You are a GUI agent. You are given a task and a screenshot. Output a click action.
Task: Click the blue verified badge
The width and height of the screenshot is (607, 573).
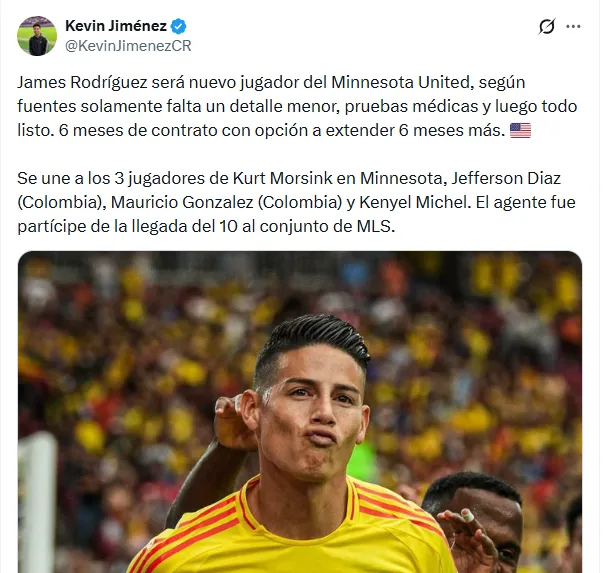pos(178,26)
